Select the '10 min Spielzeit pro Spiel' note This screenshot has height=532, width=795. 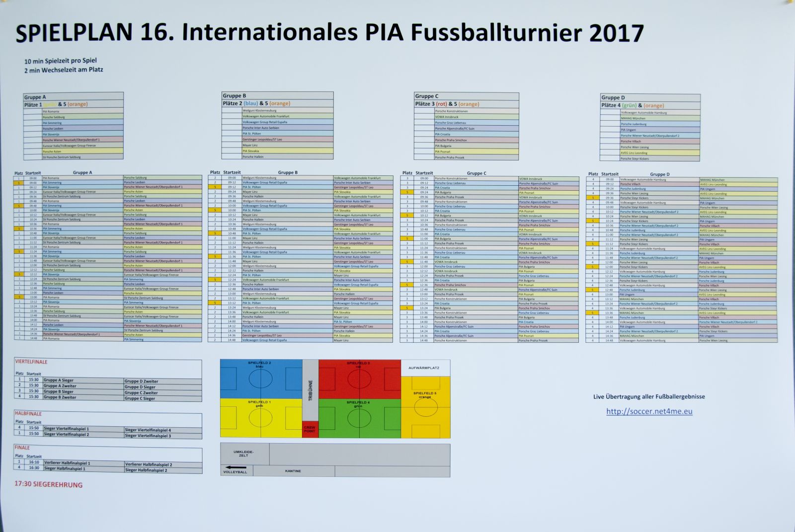click(61, 61)
